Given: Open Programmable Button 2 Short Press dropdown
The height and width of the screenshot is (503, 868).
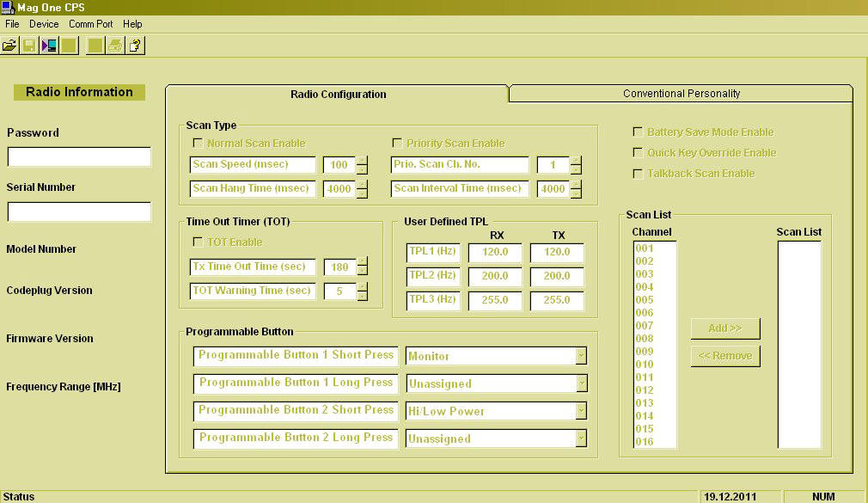Looking at the screenshot, I should click(x=581, y=410).
